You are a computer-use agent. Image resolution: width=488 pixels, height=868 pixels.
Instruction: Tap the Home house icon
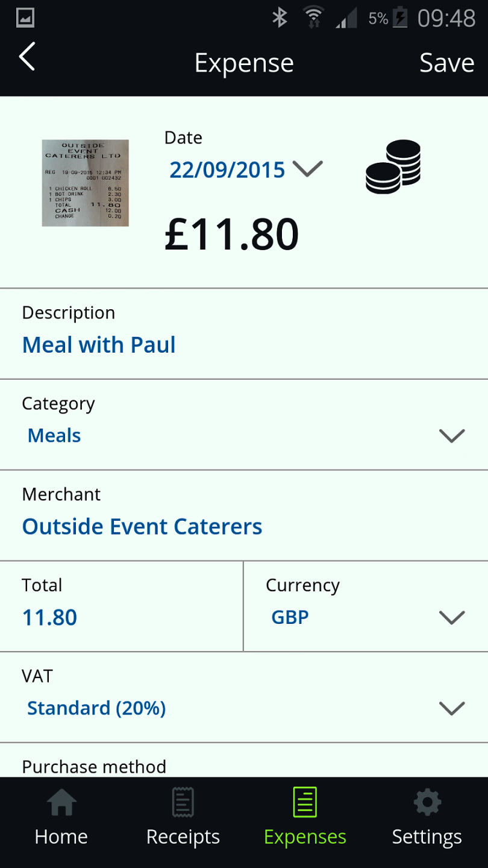point(61,803)
